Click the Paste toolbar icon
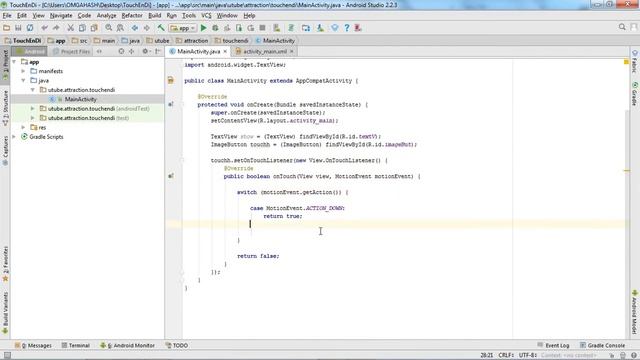 [94, 28]
